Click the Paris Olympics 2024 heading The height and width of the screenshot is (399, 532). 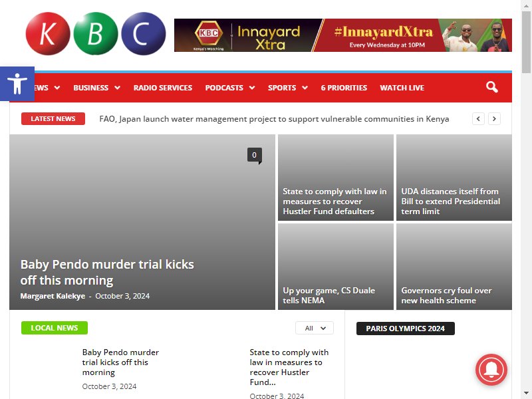coord(406,329)
